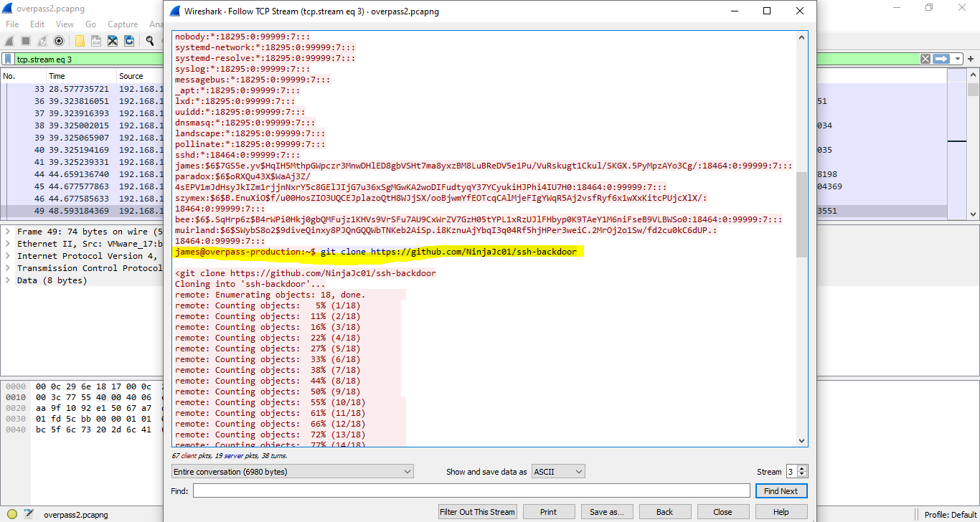This screenshot has height=522, width=980.
Task: Save this capture file icon
Action: (96, 42)
